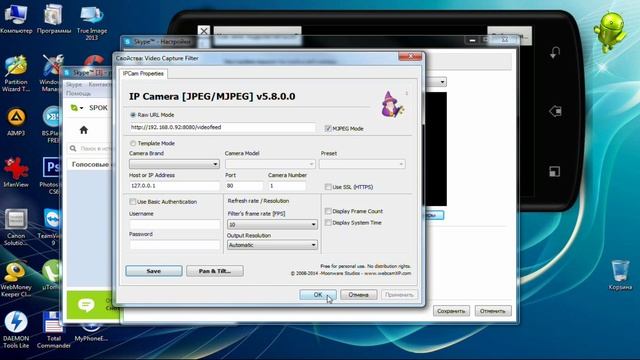
Task: Open the TeamViewer desktop shortcut
Action: 52,227
